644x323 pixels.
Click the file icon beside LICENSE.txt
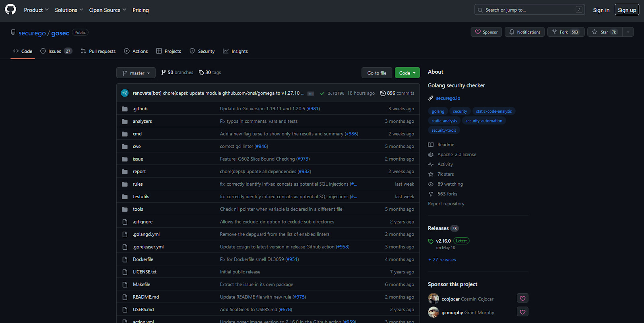(125, 272)
